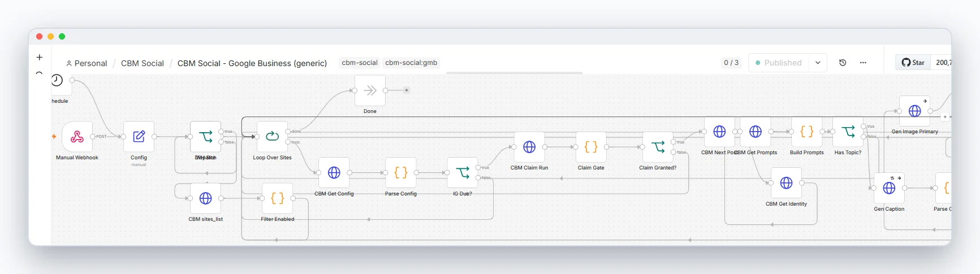Screen dimensions: 980x274
Task: Open the Filter Enabled code node
Action: pyautogui.click(x=277, y=198)
